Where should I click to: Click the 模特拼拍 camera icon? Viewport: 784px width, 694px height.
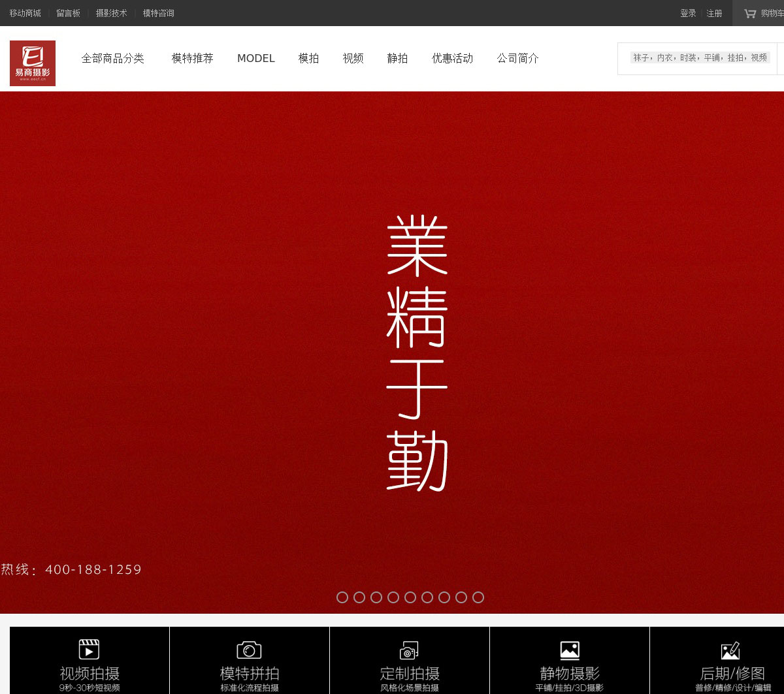[249, 650]
